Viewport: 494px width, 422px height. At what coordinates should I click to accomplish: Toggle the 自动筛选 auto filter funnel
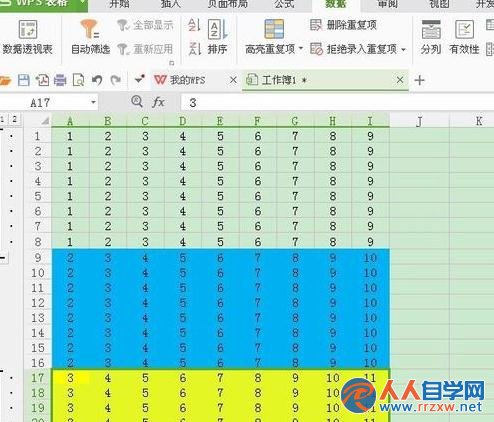tap(90, 37)
